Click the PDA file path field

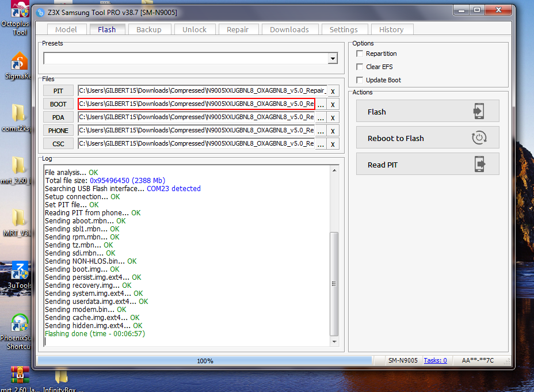click(196, 117)
